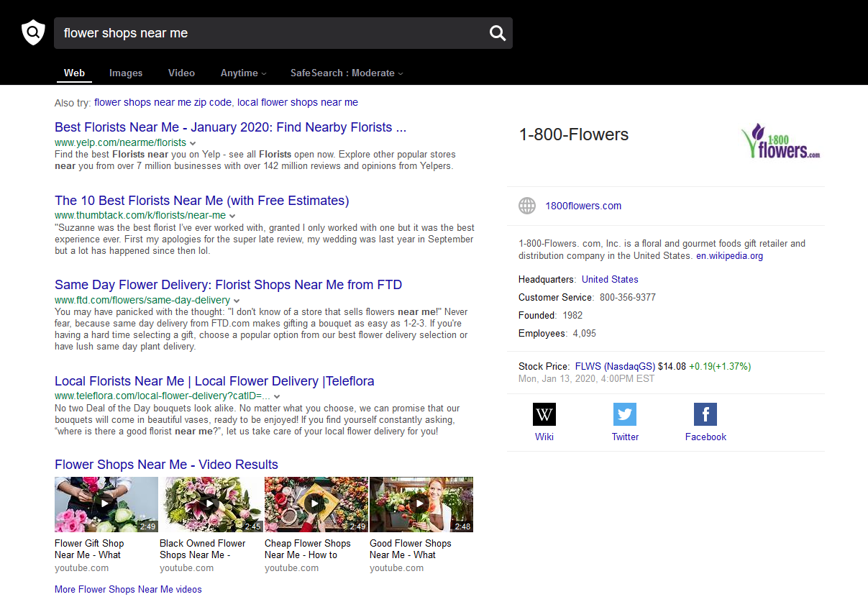Click the United States headquarters link
The image size is (868, 602).
(610, 279)
